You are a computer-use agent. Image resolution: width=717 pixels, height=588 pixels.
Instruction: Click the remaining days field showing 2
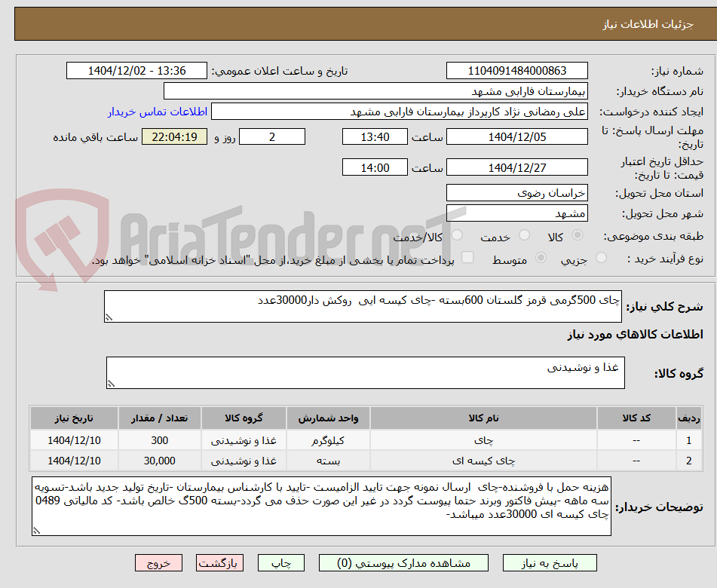pyautogui.click(x=272, y=136)
